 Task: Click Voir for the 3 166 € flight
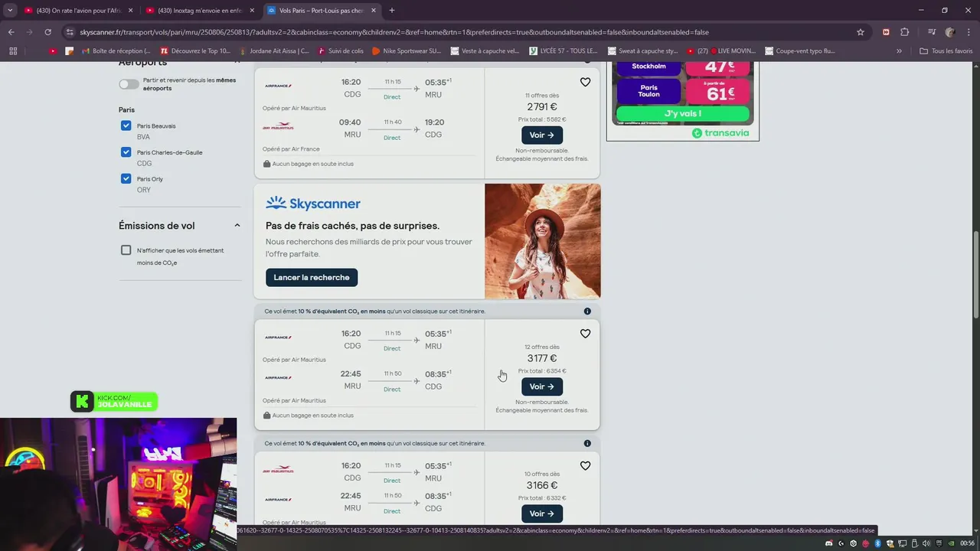tap(542, 514)
